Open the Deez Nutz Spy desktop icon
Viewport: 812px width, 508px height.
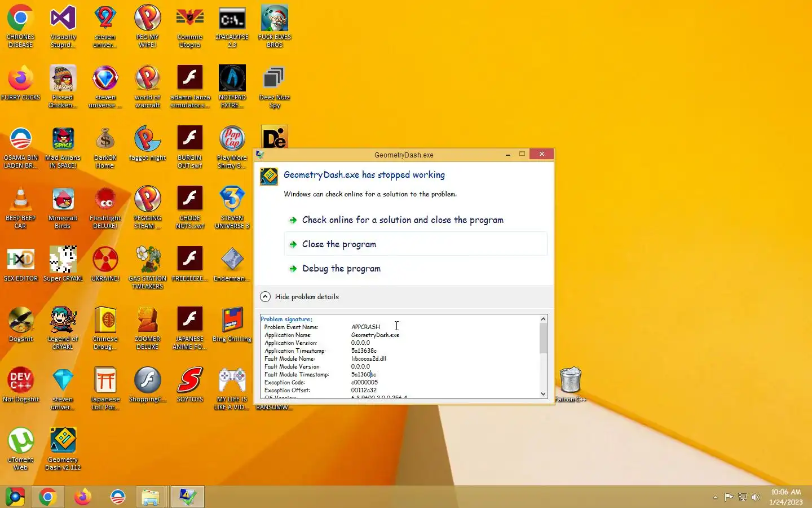point(274,86)
